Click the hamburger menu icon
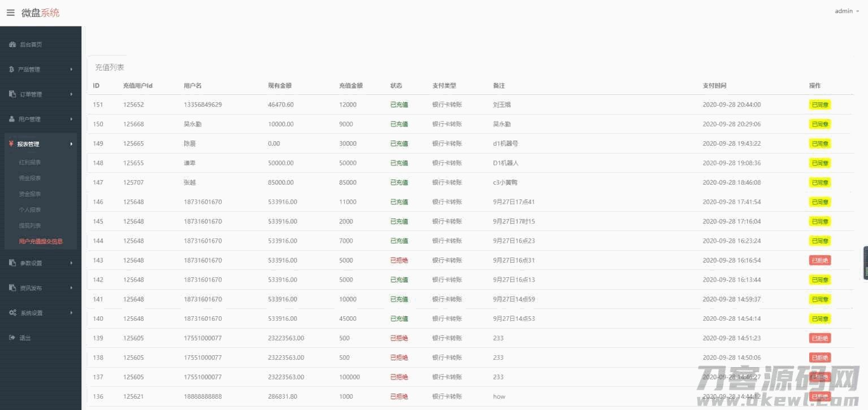 coord(10,12)
